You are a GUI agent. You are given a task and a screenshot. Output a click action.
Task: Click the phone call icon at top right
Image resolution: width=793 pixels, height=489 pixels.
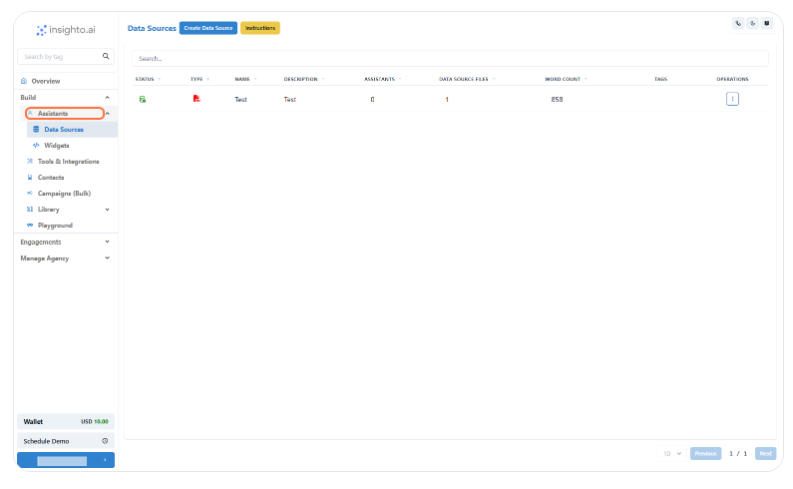pos(738,23)
